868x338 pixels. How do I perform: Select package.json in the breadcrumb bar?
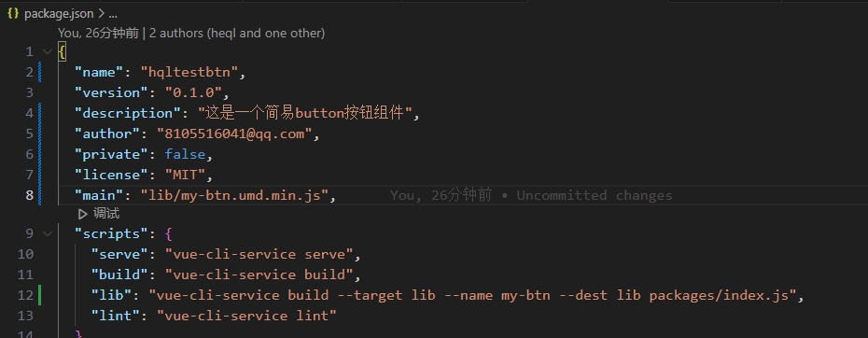59,13
